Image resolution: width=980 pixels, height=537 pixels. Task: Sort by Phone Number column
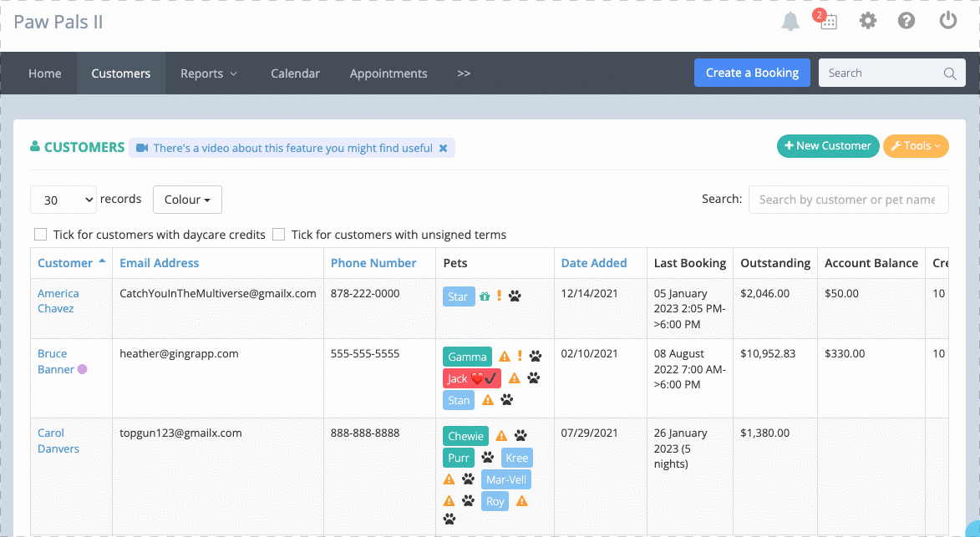pyautogui.click(x=373, y=263)
